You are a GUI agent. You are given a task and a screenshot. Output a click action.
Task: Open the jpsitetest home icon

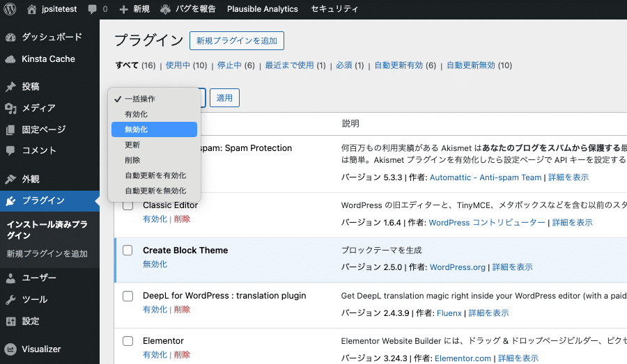tap(31, 9)
